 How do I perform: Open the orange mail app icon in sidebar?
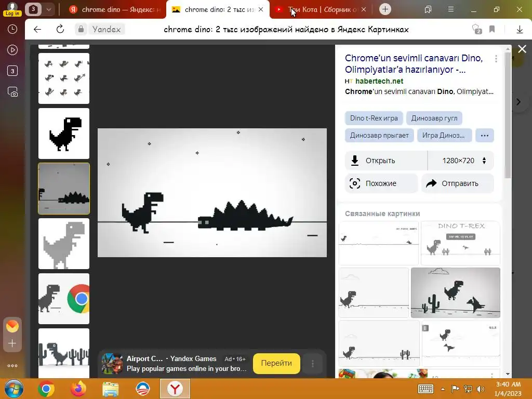click(x=12, y=326)
